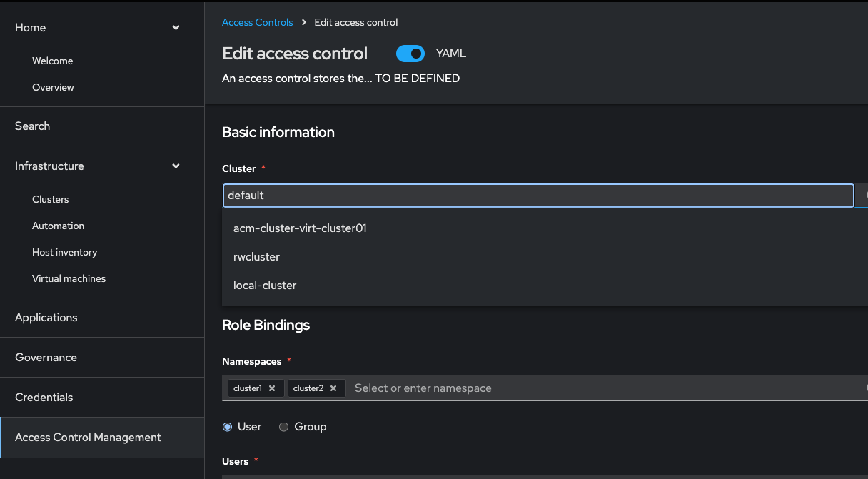Remove the cluster2 namespace chip
Screen dimensions: 868x479
(333, 388)
